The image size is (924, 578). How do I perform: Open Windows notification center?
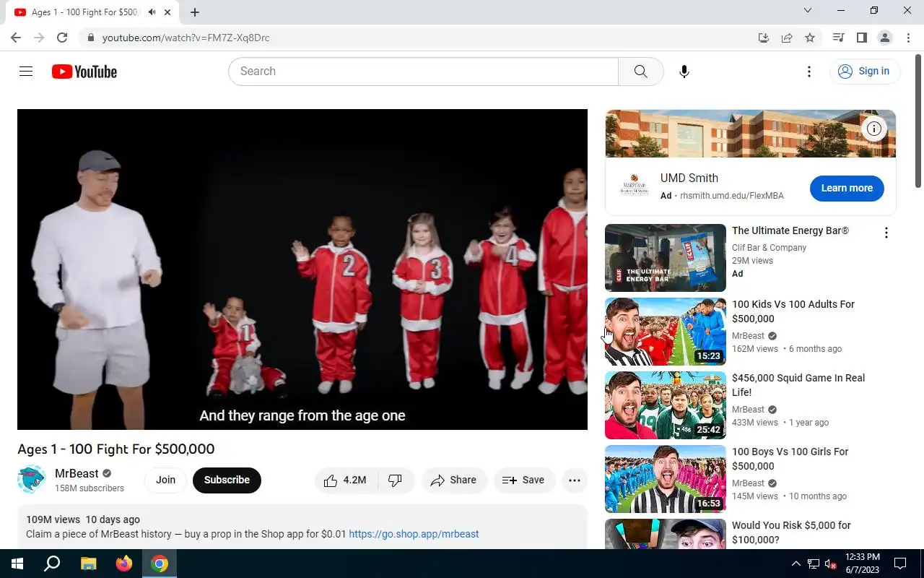(900, 564)
